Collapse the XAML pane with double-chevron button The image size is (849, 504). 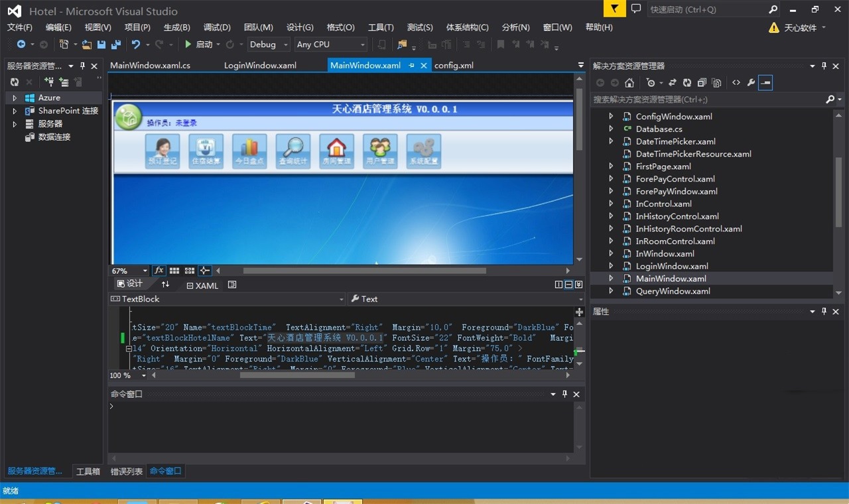(x=578, y=284)
